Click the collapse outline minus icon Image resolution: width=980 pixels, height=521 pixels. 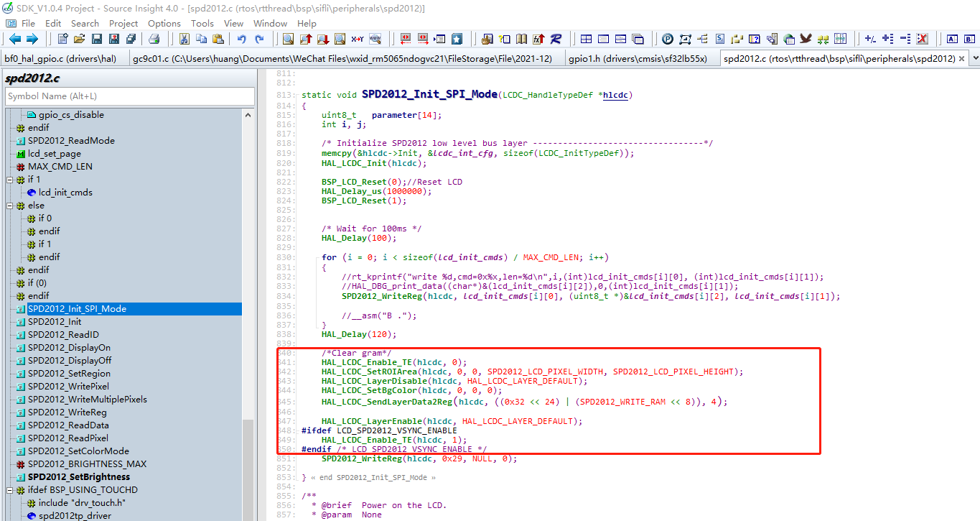(905, 39)
